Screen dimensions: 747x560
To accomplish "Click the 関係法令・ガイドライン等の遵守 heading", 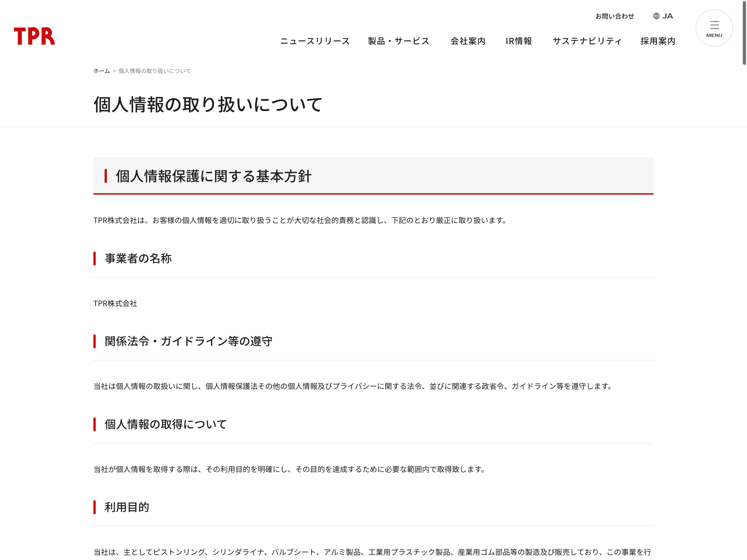I will point(188,341).
